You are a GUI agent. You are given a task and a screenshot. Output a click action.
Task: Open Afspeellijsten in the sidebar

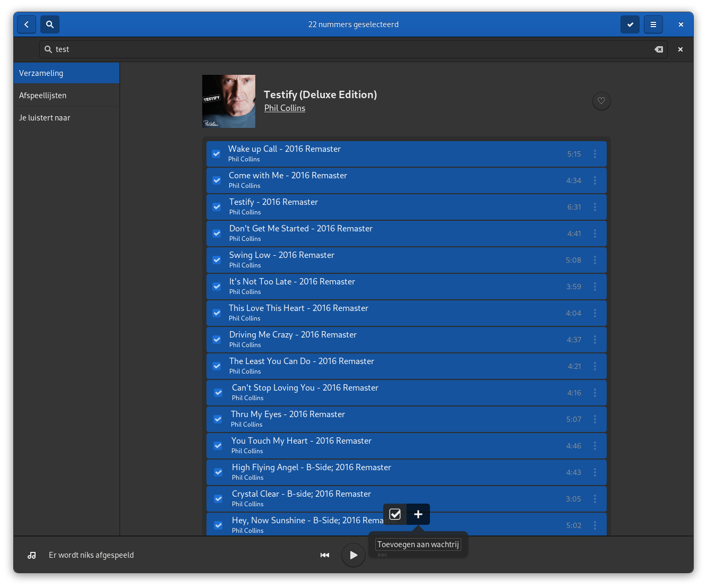click(66, 96)
